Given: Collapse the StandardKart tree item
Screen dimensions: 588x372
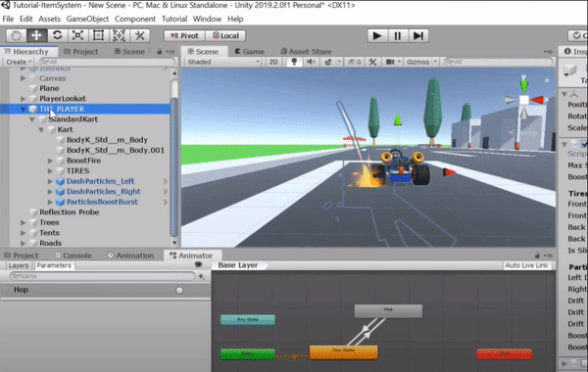Looking at the screenshot, I should (32, 119).
